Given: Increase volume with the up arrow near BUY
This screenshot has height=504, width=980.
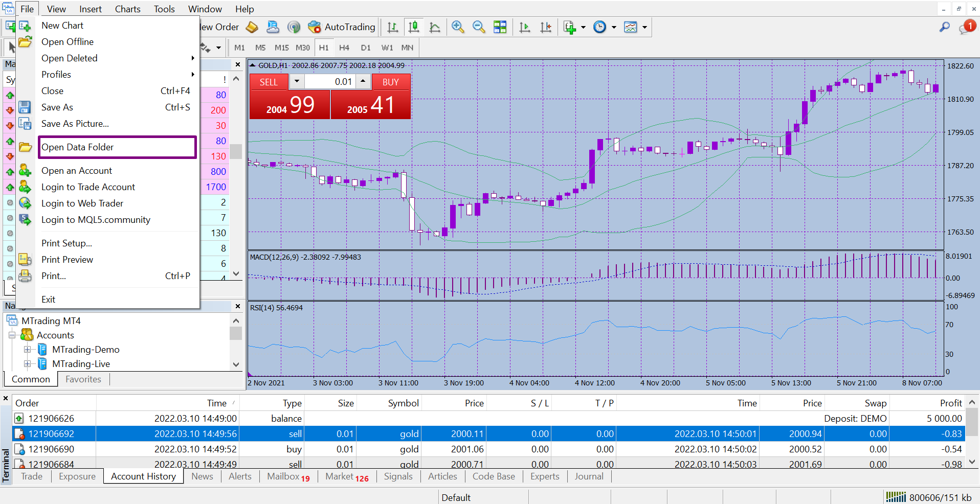Looking at the screenshot, I should (363, 81).
